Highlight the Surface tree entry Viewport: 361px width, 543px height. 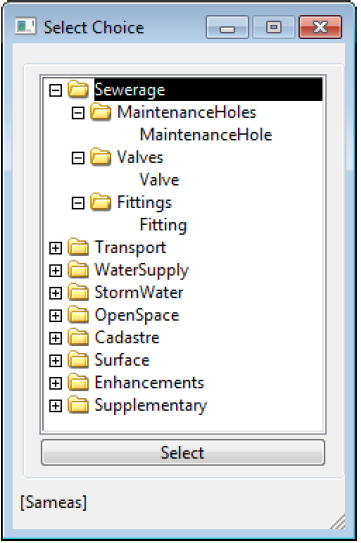click(122, 360)
